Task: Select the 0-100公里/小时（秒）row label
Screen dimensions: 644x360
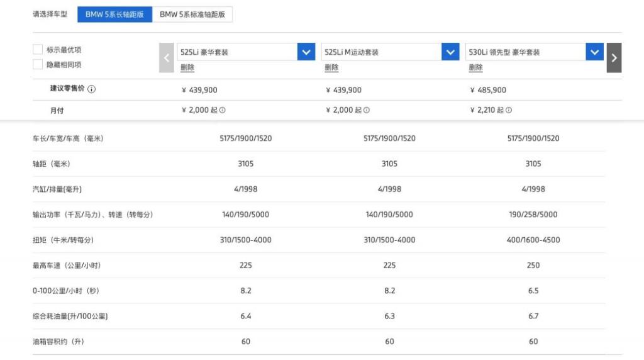Action: 65,291
